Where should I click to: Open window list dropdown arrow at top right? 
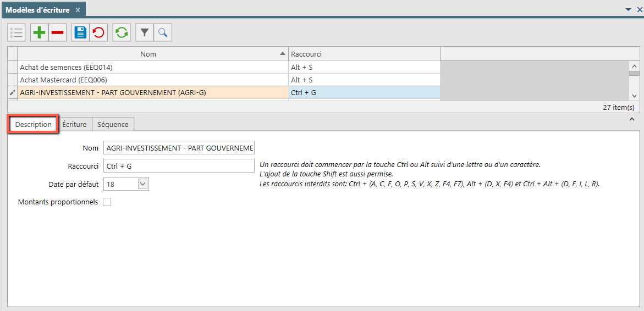coord(628,9)
